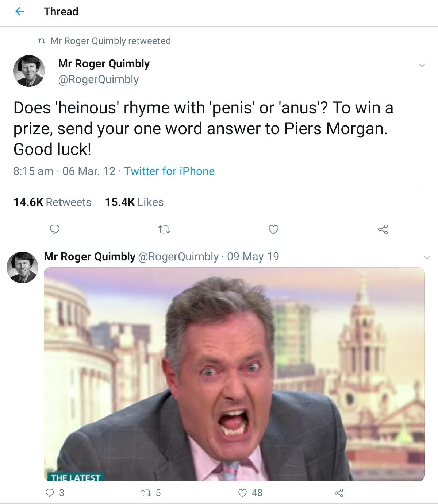438x504 pixels.
Task: Like the main 'heinous' tweet
Action: tap(273, 229)
